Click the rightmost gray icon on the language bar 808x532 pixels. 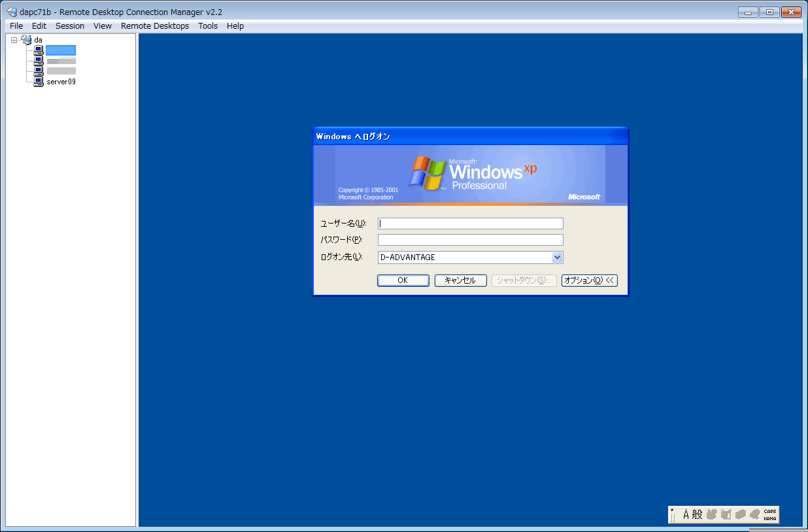coord(755,514)
